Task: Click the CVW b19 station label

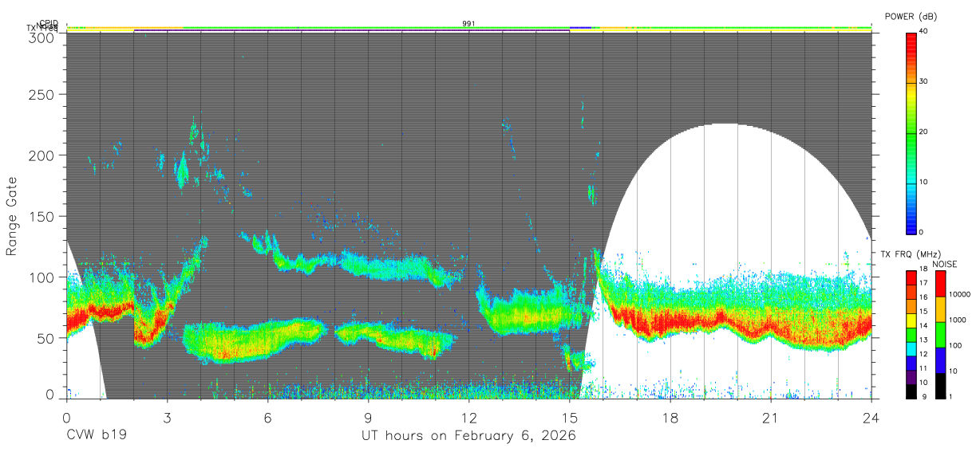Action: point(96,435)
